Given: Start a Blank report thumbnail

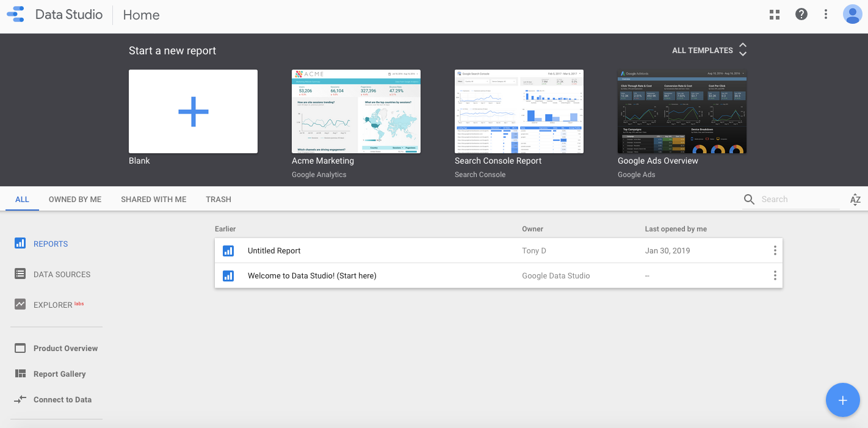Looking at the screenshot, I should 193,111.
